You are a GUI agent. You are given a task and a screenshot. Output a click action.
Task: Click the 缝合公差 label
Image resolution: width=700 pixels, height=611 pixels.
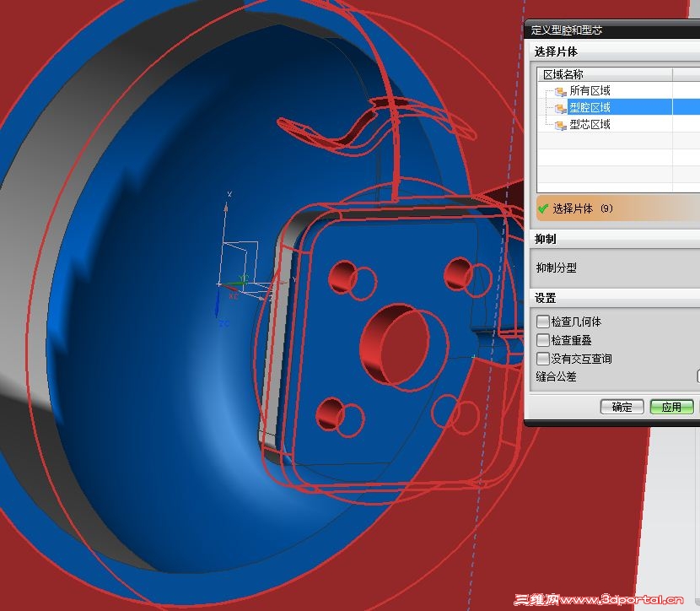557,376
